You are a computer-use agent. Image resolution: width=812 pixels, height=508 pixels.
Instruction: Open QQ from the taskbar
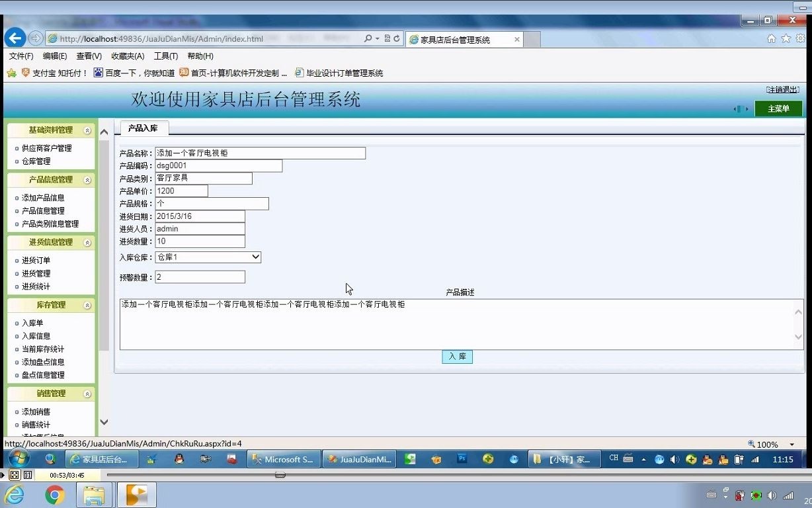pyautogui.click(x=179, y=458)
